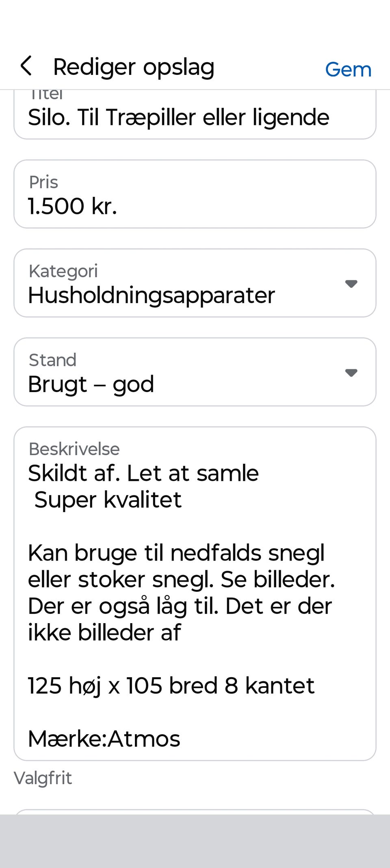This screenshot has width=390, height=868.
Task: Tap the Skildt af. Let at samle line
Action: (143, 473)
